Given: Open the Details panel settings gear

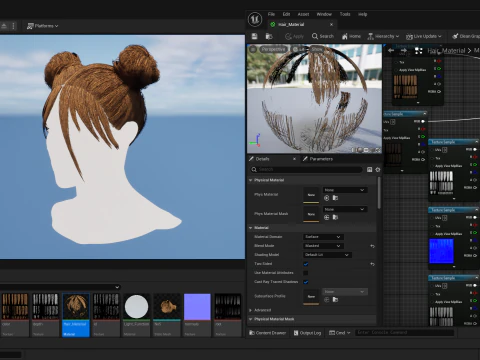Looking at the screenshot, I should (378, 170).
